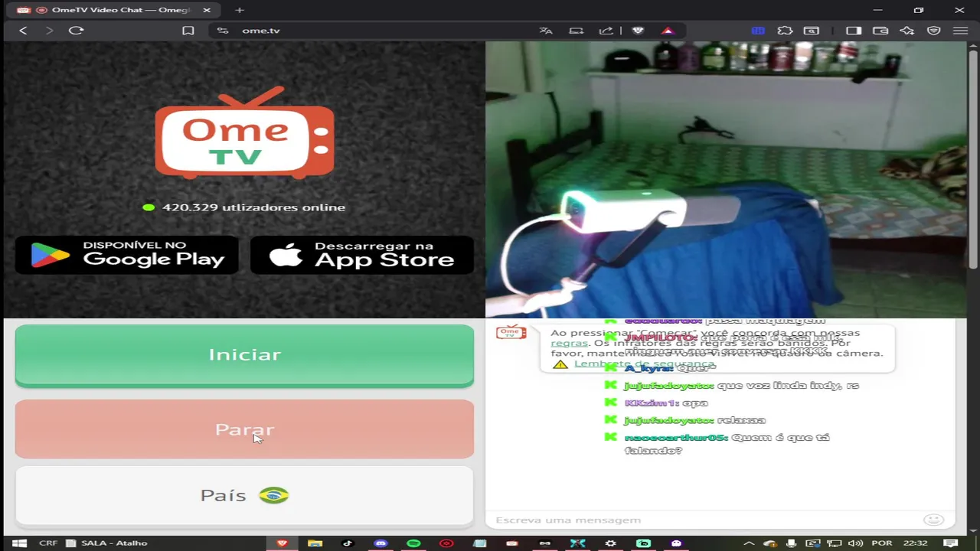Click the KKzim1 'opa' chat message
This screenshot has height=551, width=980.
click(x=666, y=403)
